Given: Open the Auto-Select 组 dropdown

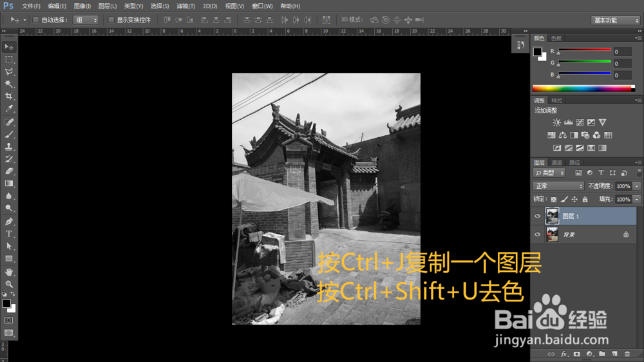Looking at the screenshot, I should [86, 20].
